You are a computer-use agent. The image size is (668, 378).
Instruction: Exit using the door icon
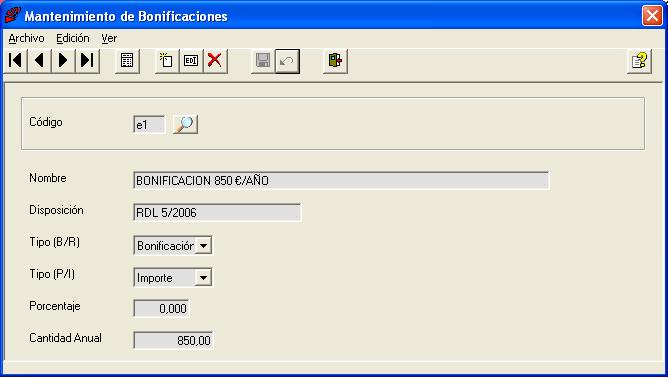click(x=335, y=61)
